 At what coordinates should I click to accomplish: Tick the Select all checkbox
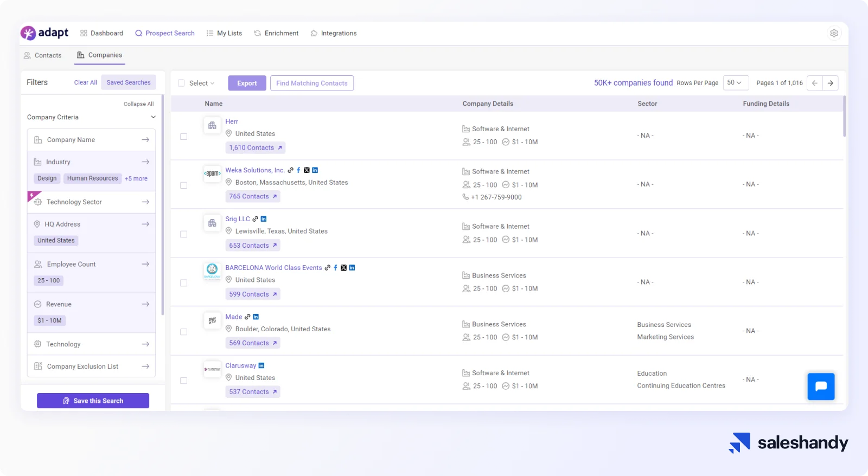[181, 83]
